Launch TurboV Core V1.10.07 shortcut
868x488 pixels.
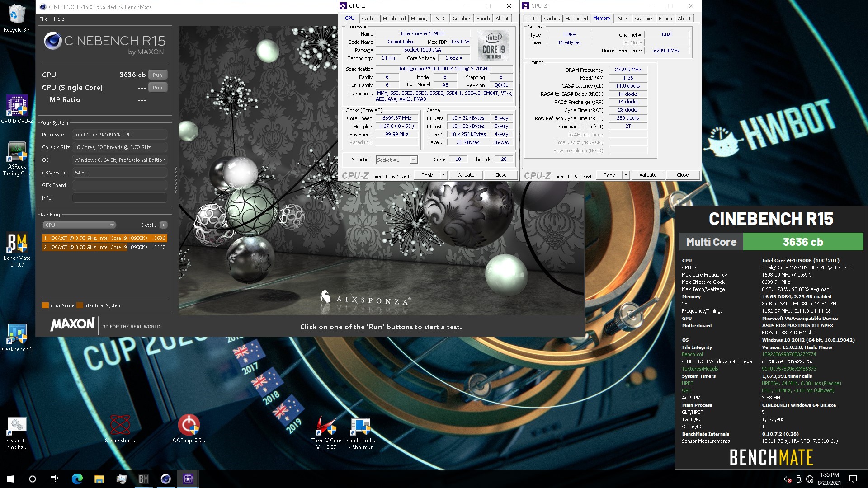coord(326,432)
